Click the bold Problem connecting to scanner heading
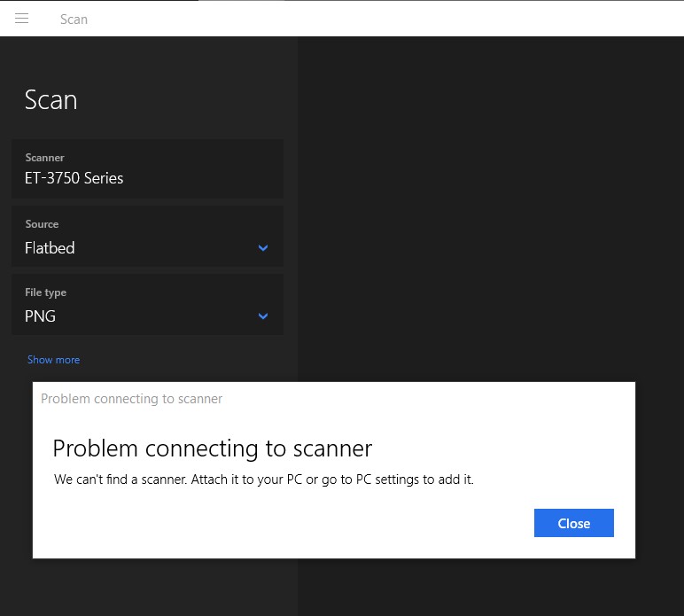 coord(213,448)
